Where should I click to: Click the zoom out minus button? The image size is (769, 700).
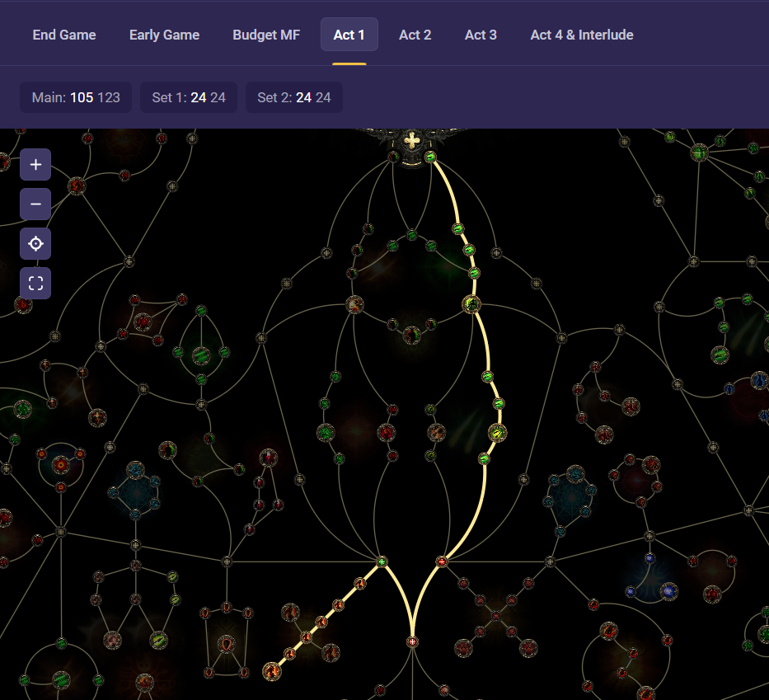(35, 204)
